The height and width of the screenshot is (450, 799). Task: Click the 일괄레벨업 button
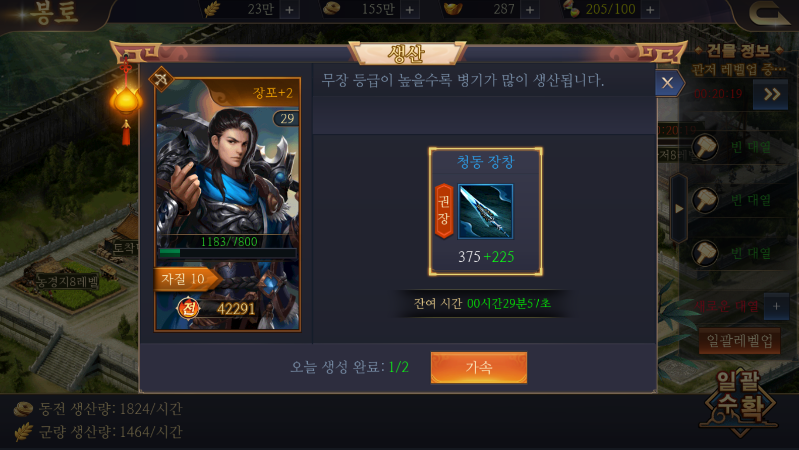(x=739, y=341)
